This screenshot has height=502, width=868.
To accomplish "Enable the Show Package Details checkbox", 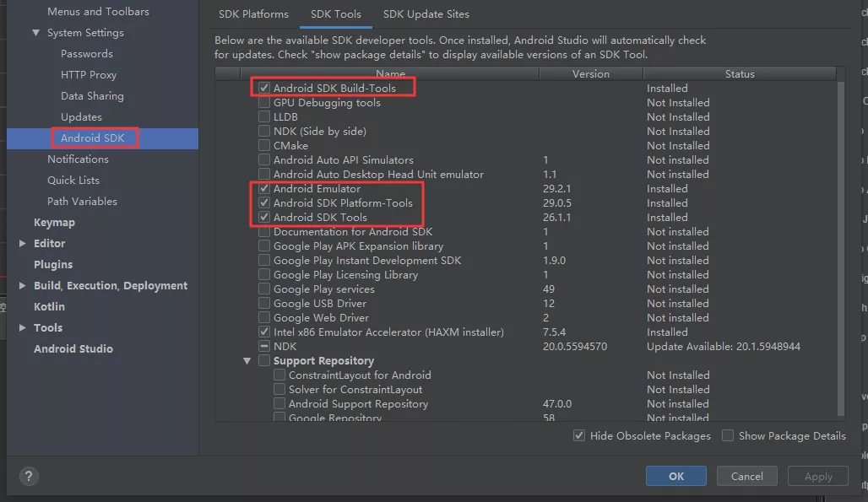I will coord(728,436).
